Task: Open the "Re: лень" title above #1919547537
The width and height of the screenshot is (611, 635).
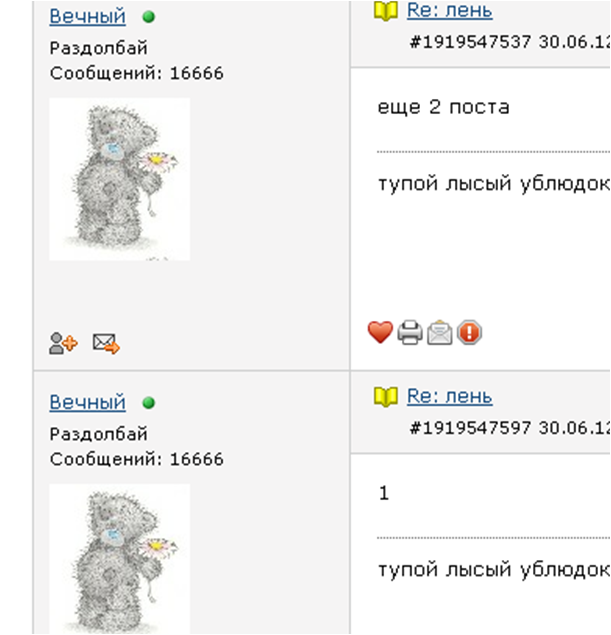Action: coord(449,11)
